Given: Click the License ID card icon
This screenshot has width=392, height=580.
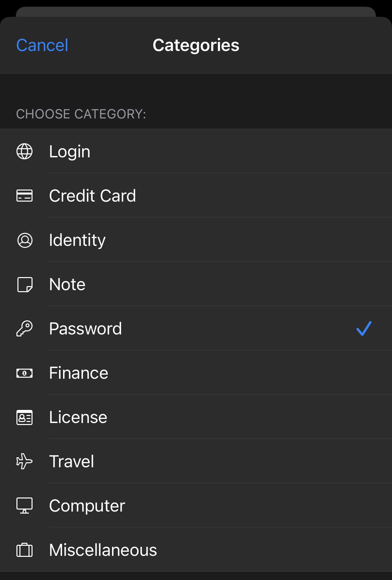Looking at the screenshot, I should coord(24,417).
